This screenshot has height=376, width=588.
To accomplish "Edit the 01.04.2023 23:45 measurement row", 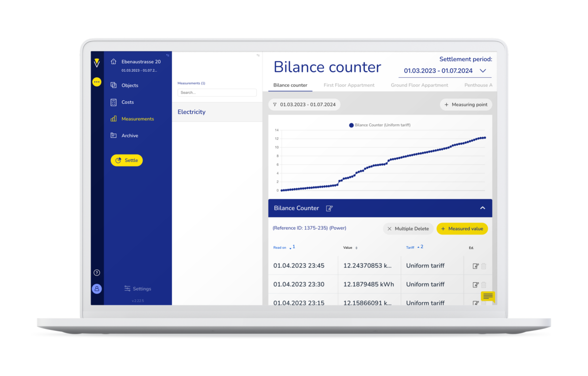I will [475, 266].
